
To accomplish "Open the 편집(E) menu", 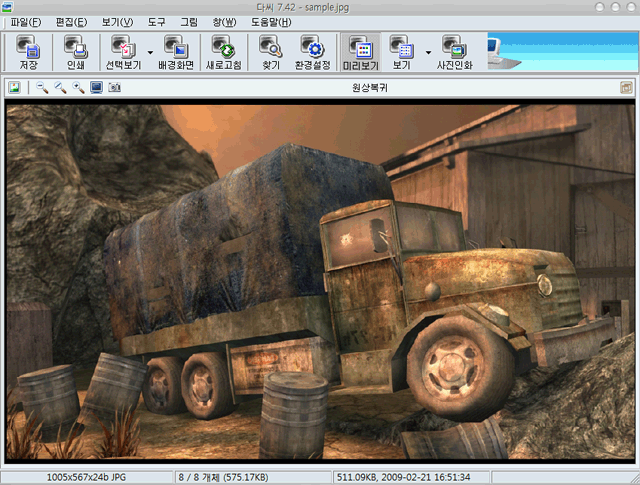I will click(71, 22).
